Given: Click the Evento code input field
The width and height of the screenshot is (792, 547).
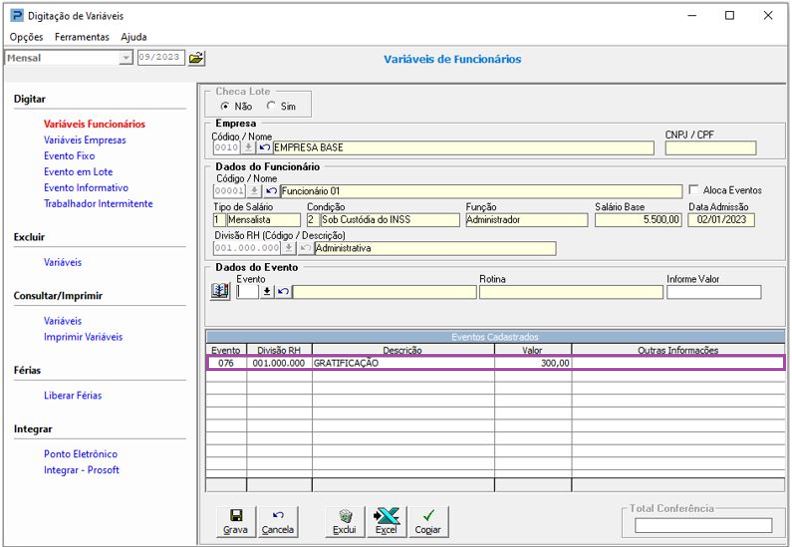Looking at the screenshot, I should [x=248, y=291].
